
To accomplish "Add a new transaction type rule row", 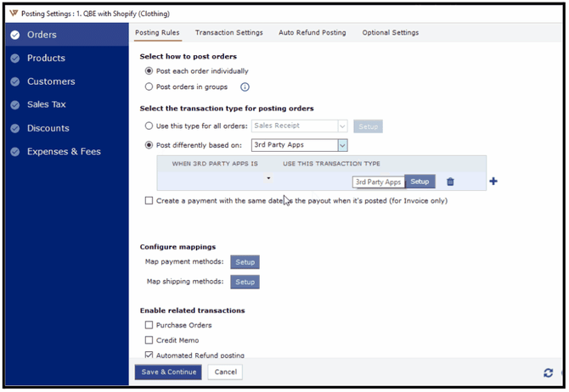I will [x=493, y=181].
